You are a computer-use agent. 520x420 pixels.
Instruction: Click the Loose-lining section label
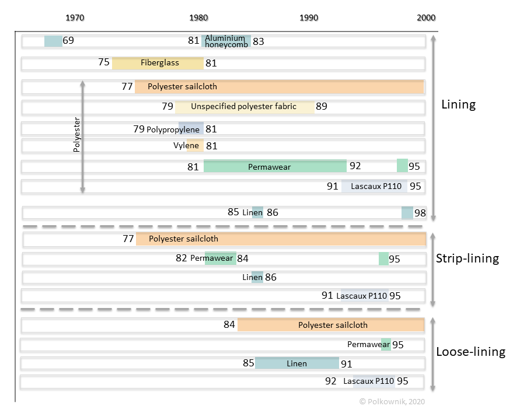point(470,352)
